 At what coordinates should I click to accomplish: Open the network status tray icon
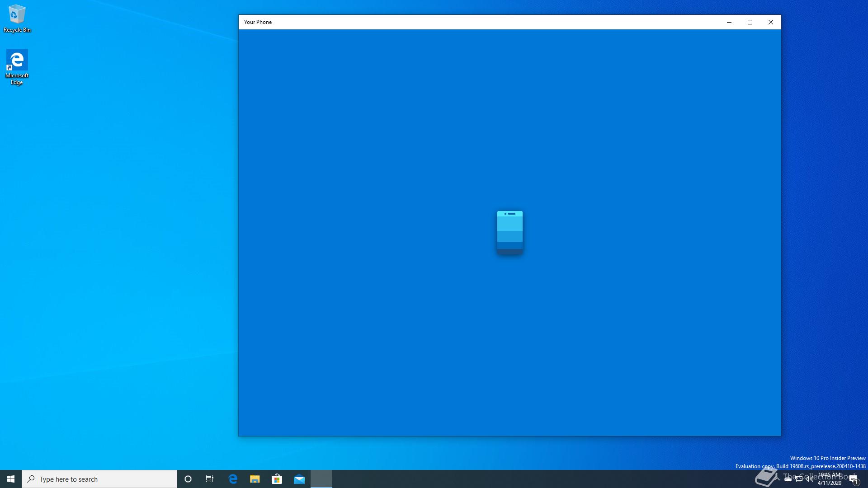pyautogui.click(x=799, y=479)
